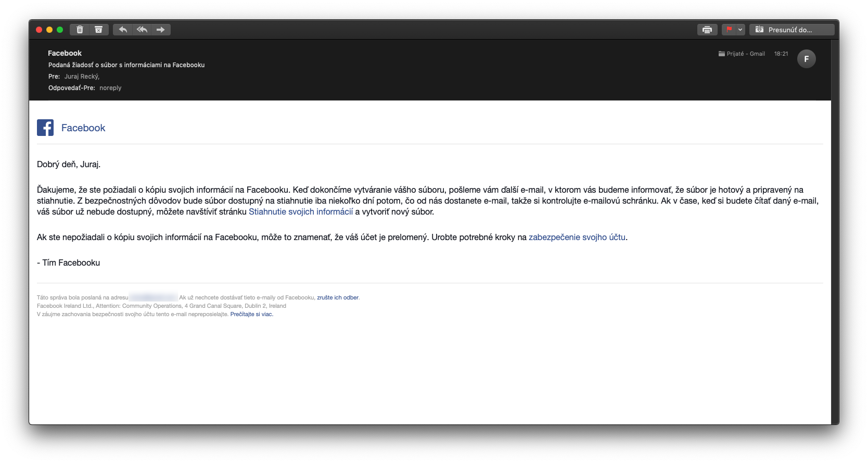Click the subject line 'Podaná žiadosť o súbor…'

point(126,65)
